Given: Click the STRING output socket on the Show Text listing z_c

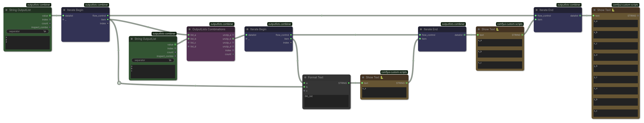Looking at the screenshot, I should point(638,16).
